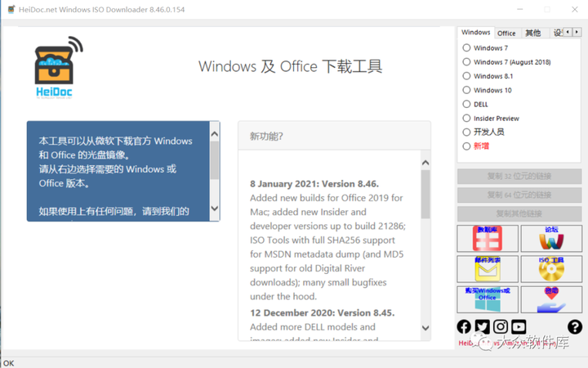
Task: Visit the Instagram page icon
Action: [501, 326]
